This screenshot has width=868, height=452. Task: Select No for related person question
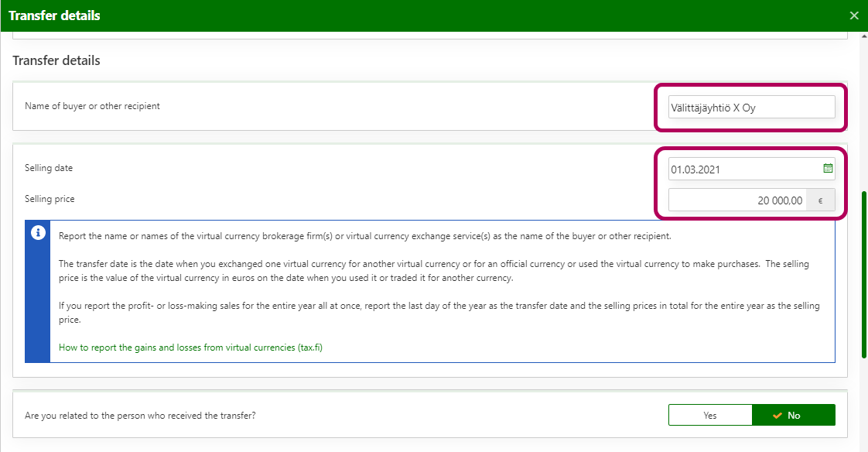(794, 415)
